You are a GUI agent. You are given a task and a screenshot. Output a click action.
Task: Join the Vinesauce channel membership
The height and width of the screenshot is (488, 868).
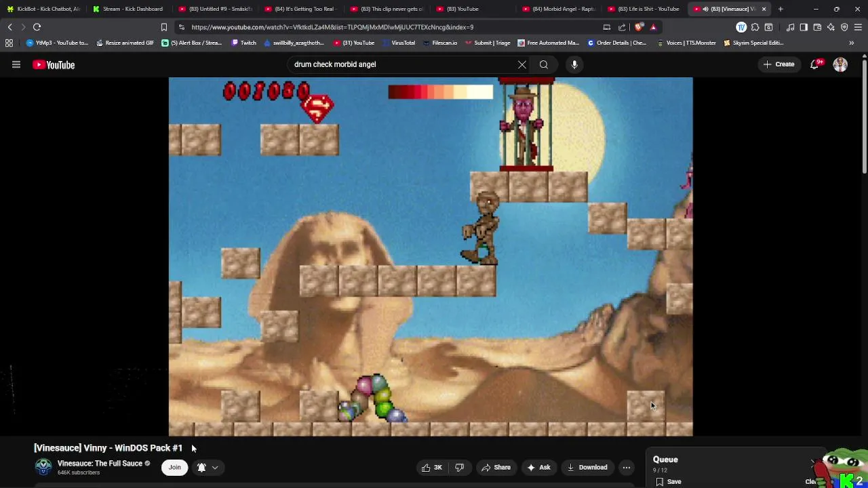coord(174,468)
